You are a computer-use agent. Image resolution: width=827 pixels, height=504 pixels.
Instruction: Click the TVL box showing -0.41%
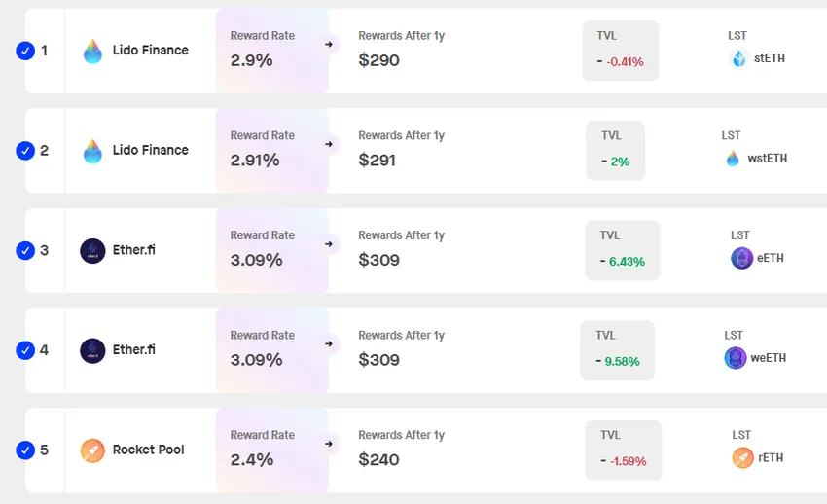coord(620,52)
